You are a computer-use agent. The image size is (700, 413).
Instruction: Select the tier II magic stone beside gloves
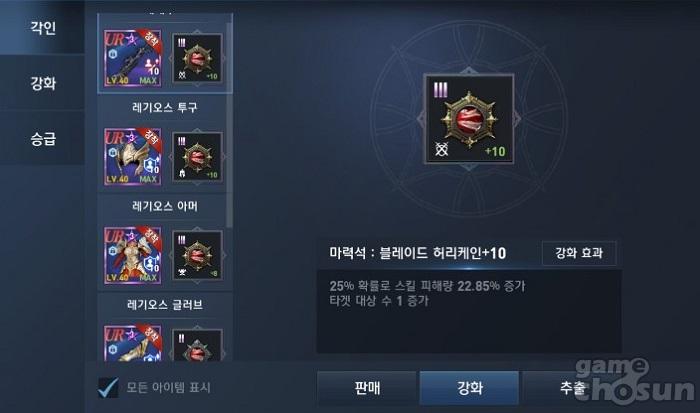[x=197, y=345]
